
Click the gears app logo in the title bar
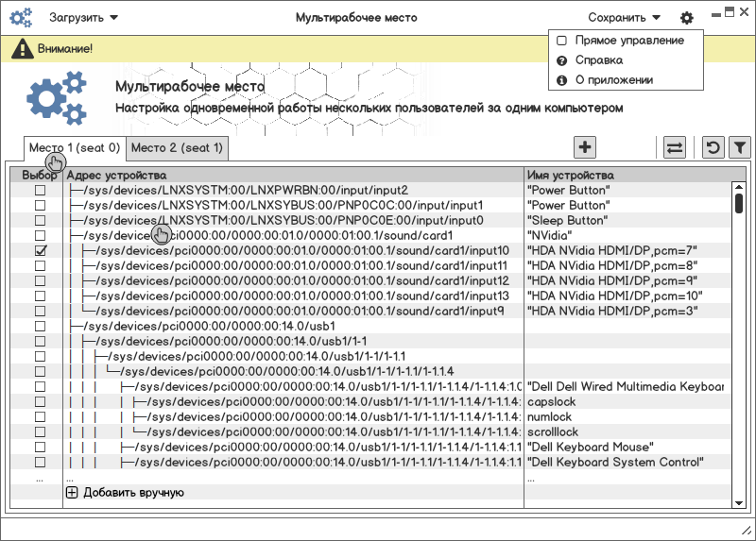coord(21,18)
